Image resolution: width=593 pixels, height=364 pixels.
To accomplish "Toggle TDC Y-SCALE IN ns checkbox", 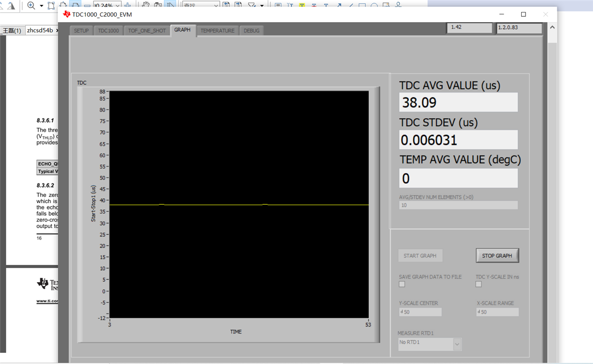I will pyautogui.click(x=478, y=284).
